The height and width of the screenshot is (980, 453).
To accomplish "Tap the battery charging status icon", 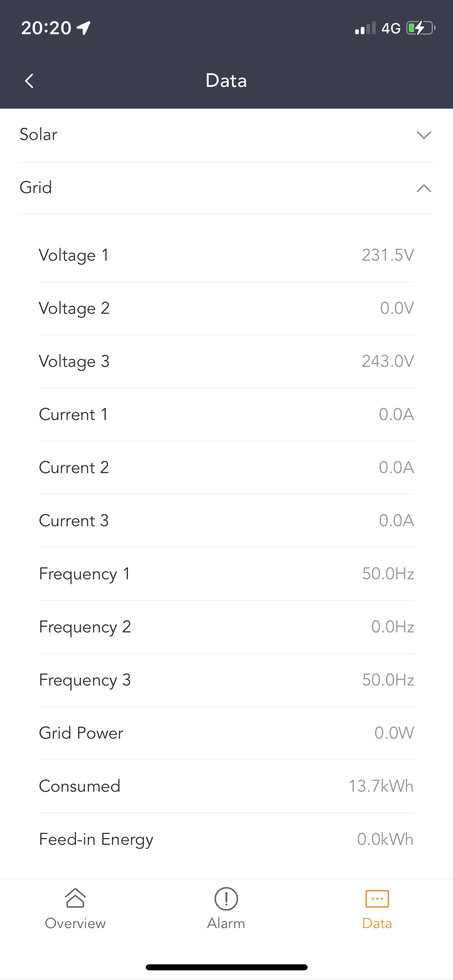I will (x=421, y=28).
